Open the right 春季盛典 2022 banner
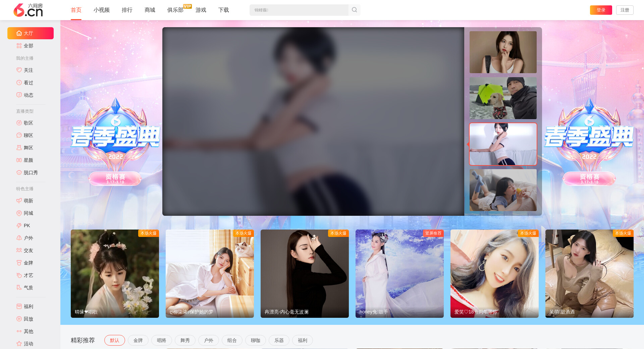The image size is (644, 349). coord(589,141)
